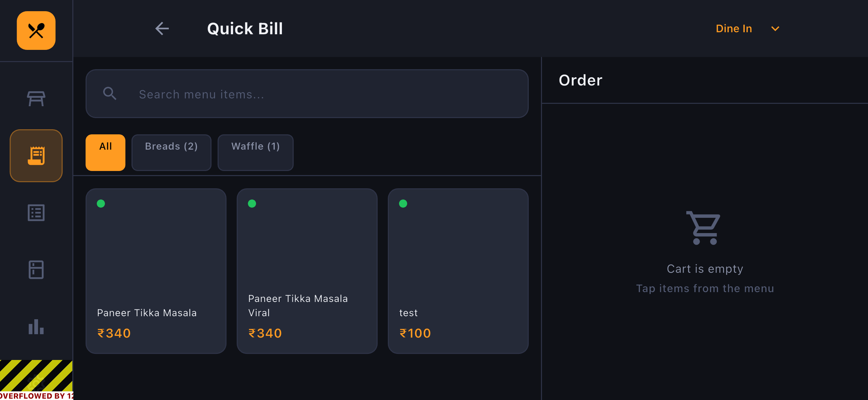Expand the chevron beside Dine In
868x400 pixels.
pos(775,29)
